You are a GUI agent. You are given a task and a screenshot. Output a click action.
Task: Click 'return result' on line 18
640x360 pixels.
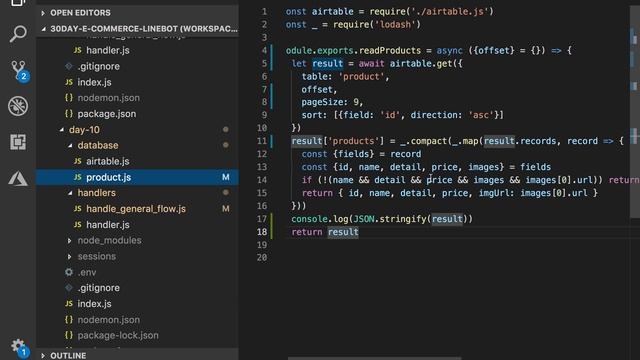coord(325,232)
